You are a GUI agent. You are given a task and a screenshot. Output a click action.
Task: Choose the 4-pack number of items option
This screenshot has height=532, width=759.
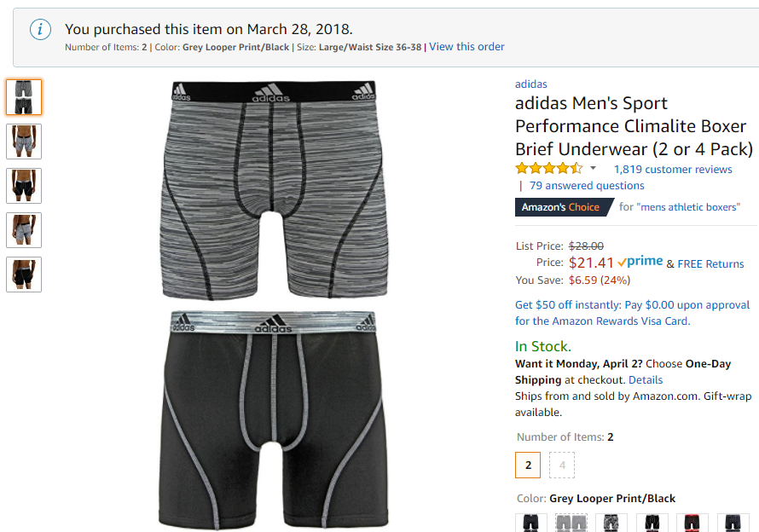(x=562, y=465)
